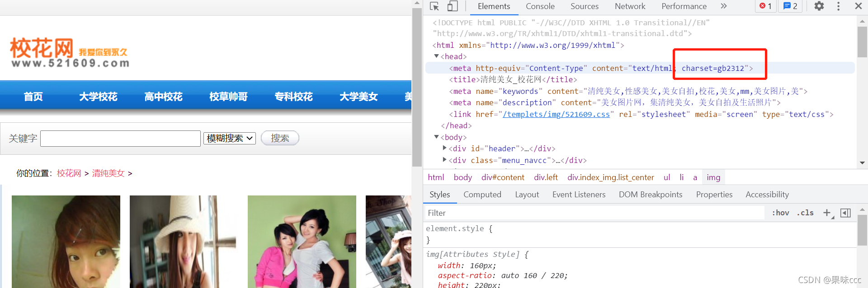Expand the div id="header" node
Screen dimensions: 868x288
click(444, 148)
